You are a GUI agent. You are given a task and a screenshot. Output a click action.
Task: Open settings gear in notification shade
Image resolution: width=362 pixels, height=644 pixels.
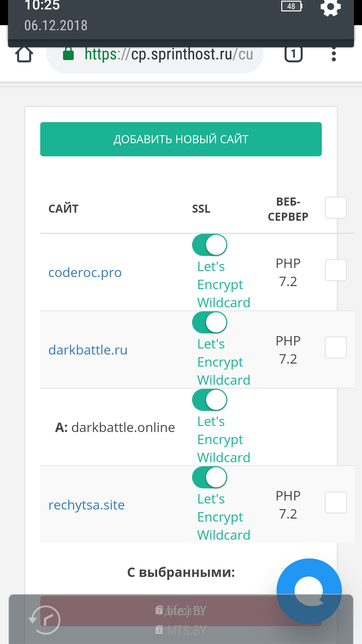coord(330,7)
